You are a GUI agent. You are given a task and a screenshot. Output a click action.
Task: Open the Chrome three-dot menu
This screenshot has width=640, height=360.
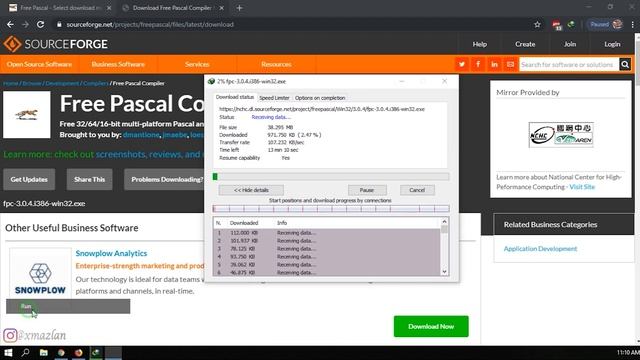pyautogui.click(x=632, y=24)
